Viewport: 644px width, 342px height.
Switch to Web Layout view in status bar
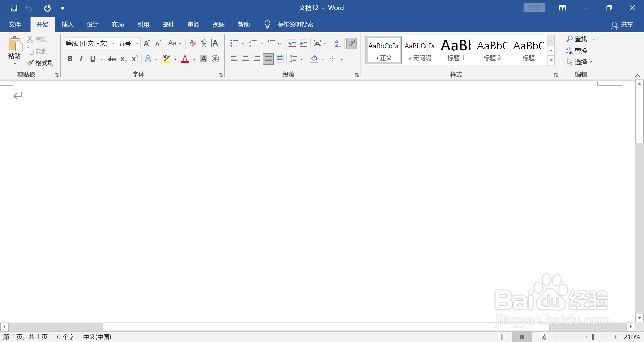point(542,337)
